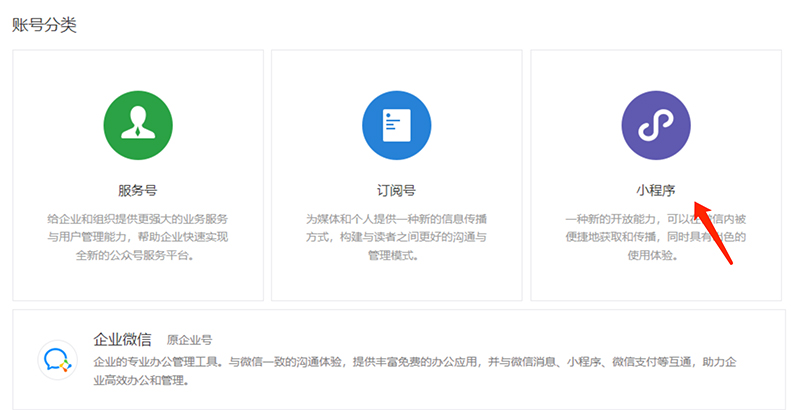Open the 订阅号 title link
Screen dimensions: 800x410
(x=396, y=191)
